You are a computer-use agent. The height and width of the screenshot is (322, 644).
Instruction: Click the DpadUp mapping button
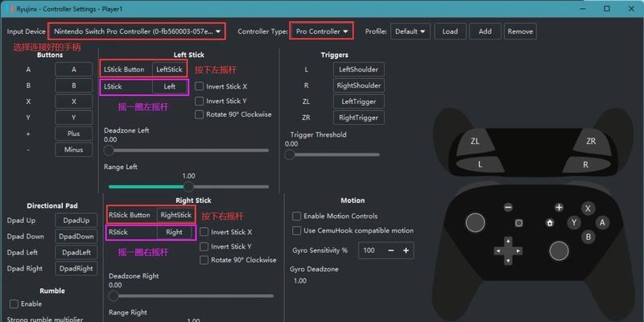click(x=76, y=221)
